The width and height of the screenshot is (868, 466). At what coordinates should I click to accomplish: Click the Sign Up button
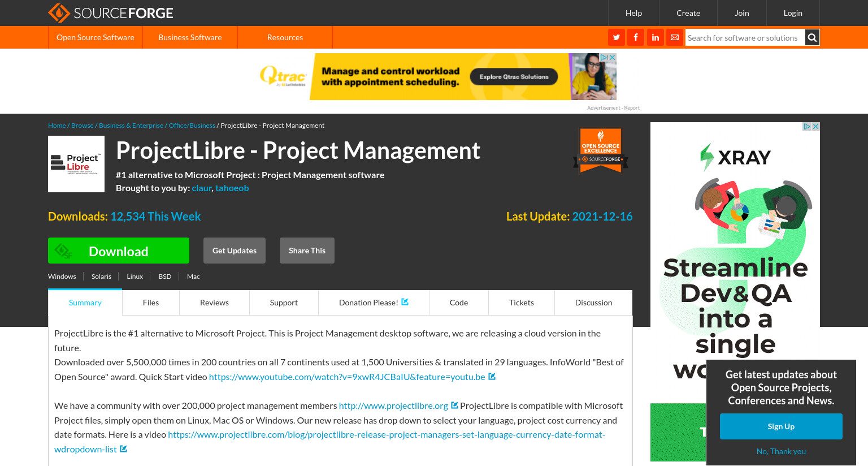pyautogui.click(x=781, y=426)
